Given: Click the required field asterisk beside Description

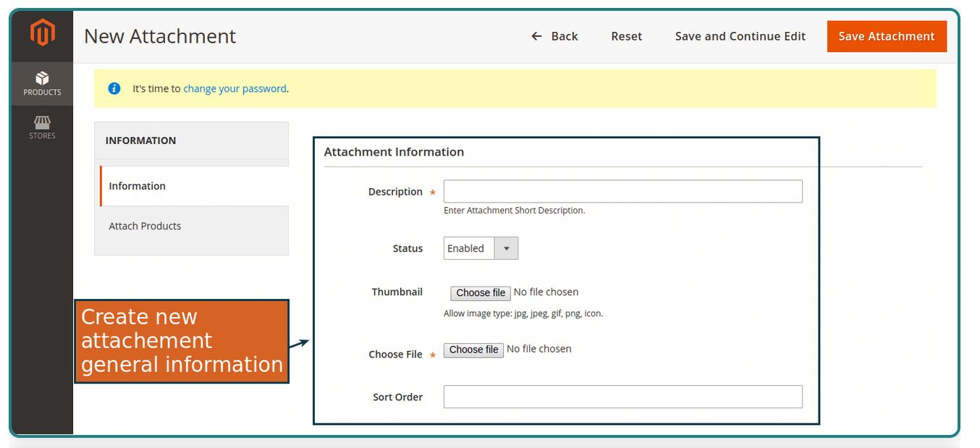Looking at the screenshot, I should [x=432, y=193].
